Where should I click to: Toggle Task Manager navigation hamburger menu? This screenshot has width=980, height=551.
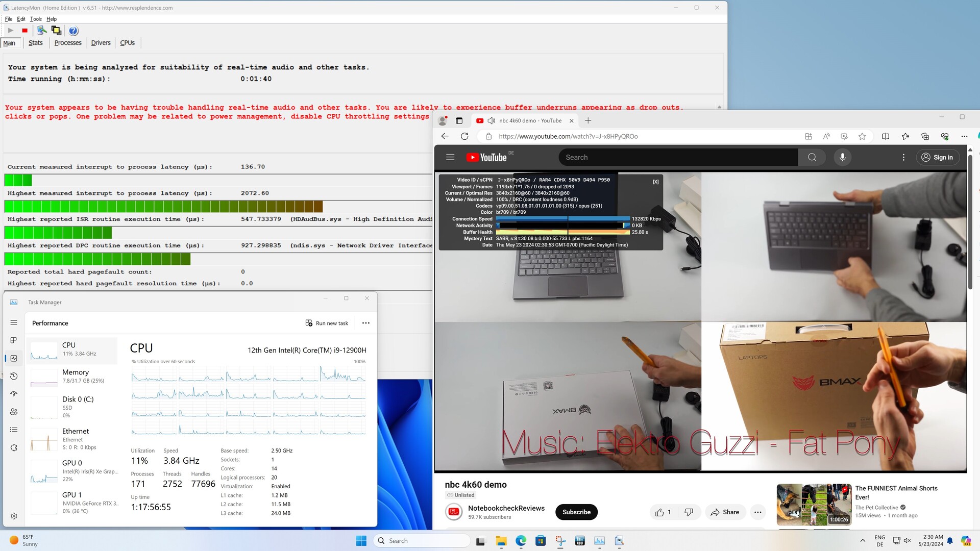[14, 323]
